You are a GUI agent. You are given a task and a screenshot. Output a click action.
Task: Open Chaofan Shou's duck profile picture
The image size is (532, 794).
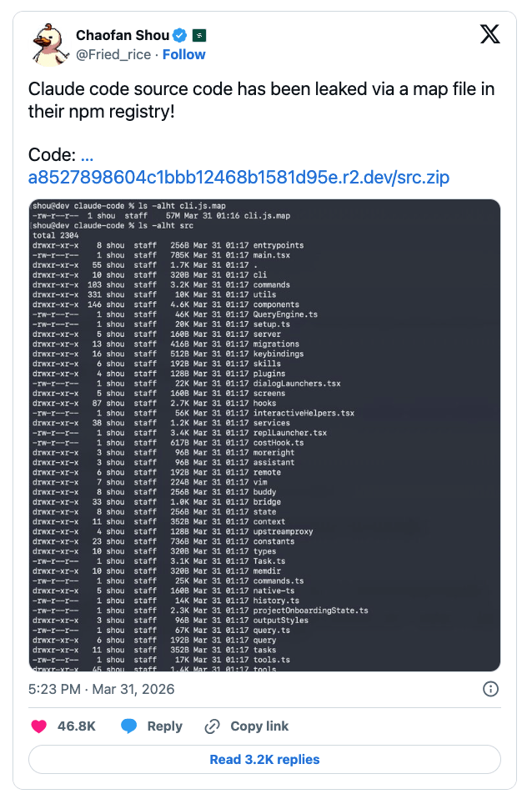click(50, 43)
